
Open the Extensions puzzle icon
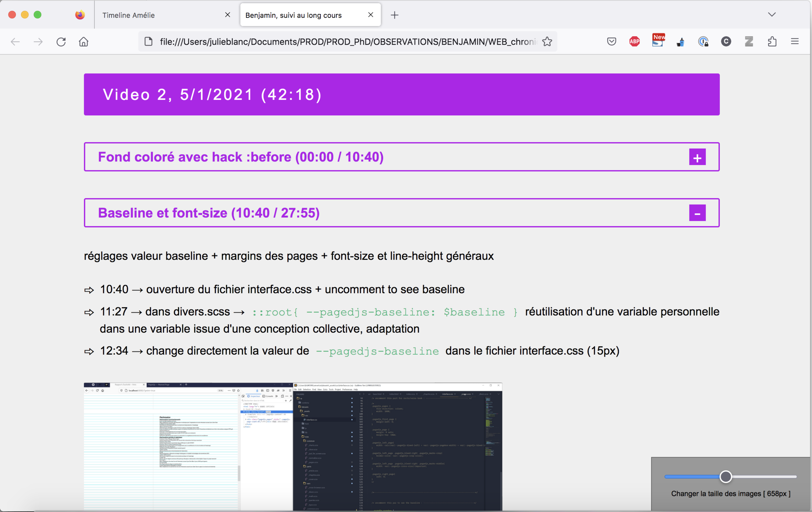click(772, 42)
